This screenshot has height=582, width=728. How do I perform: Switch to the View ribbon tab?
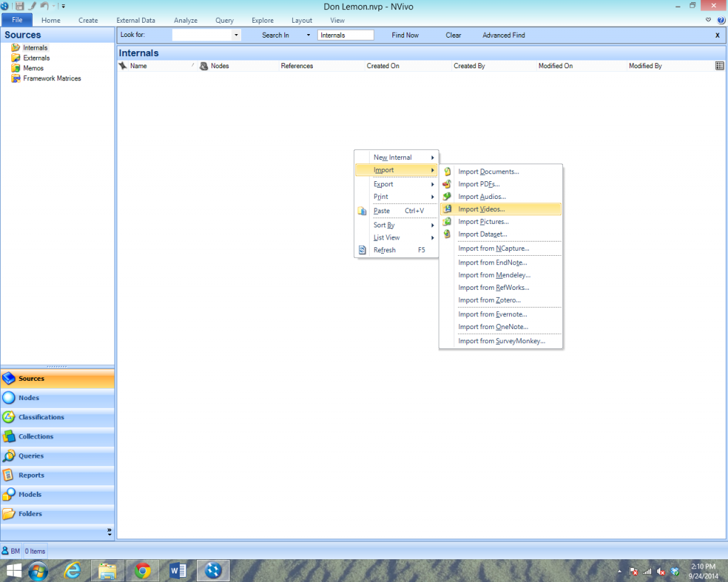coord(338,21)
